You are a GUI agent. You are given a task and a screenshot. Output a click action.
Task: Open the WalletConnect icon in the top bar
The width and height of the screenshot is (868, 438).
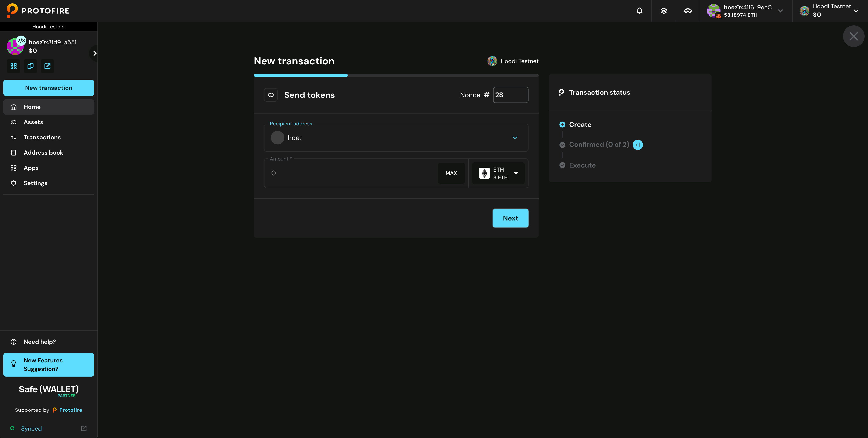tap(688, 11)
